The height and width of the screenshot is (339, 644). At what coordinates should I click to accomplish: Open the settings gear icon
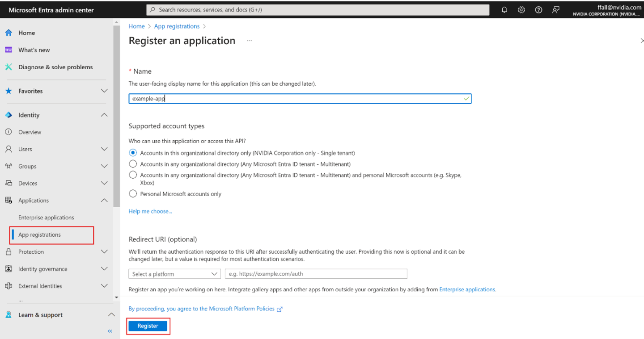[x=521, y=10]
